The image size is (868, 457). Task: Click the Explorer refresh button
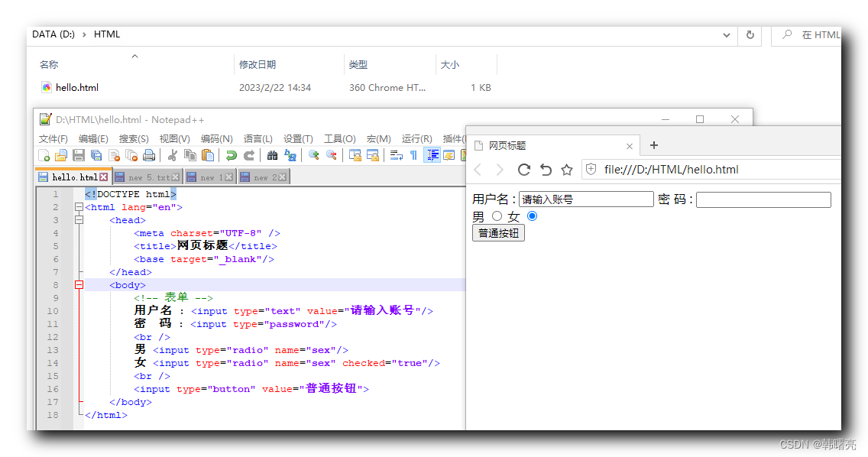[x=750, y=35]
